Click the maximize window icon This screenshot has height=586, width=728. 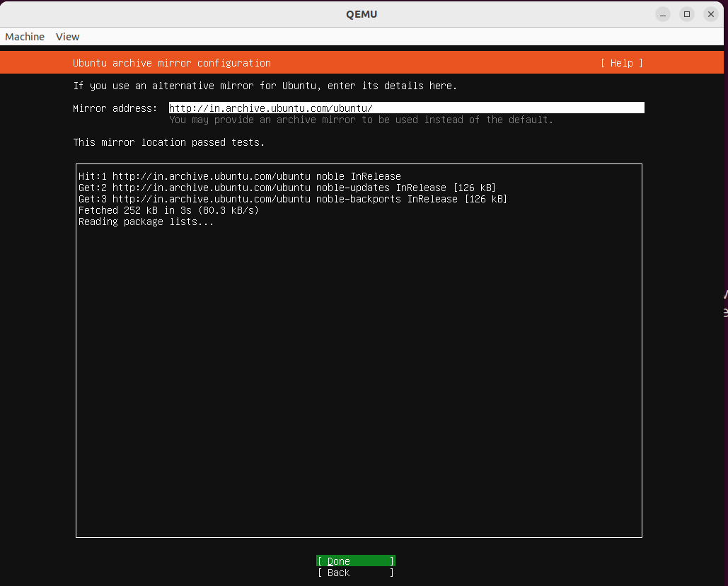tap(686, 13)
